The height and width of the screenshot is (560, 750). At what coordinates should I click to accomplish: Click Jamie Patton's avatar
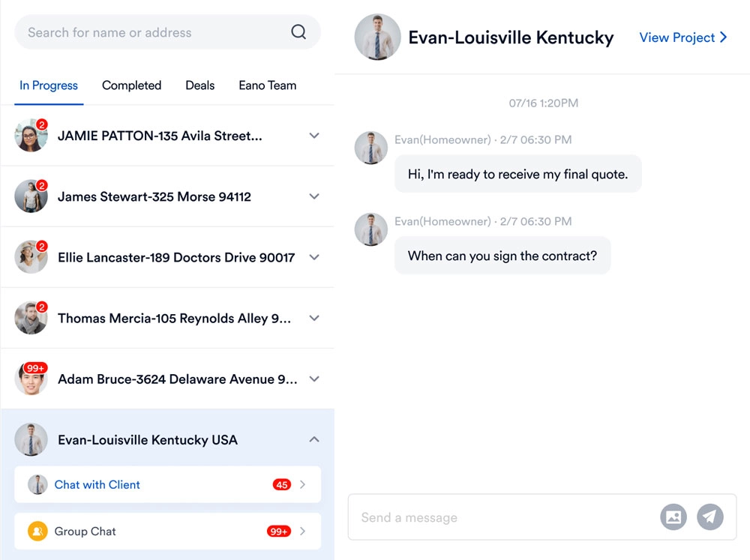31,136
